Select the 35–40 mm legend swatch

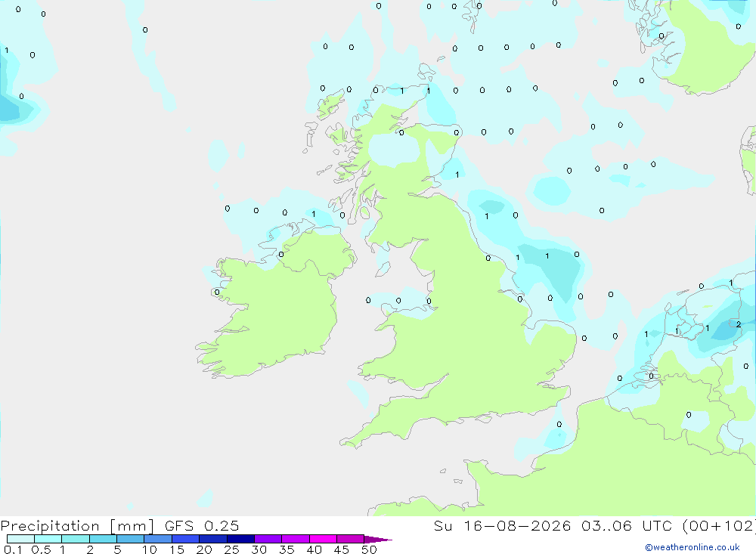[x=296, y=539]
